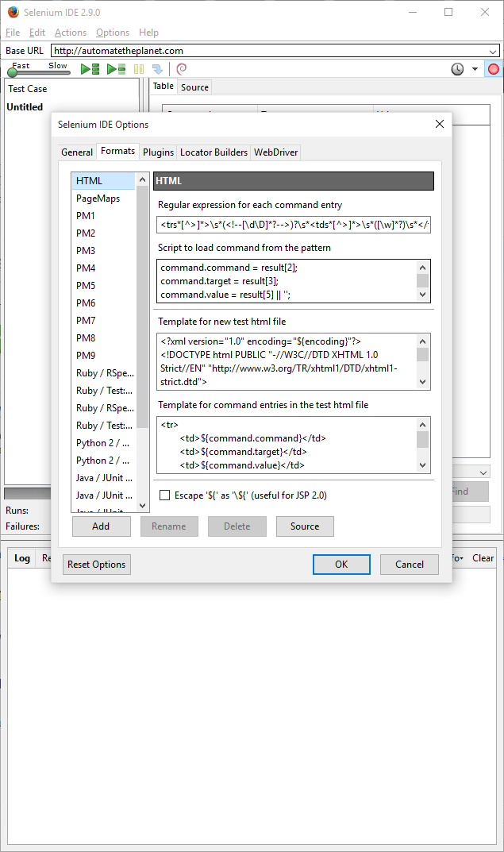
Task: Click the Add format button
Action: (x=101, y=526)
